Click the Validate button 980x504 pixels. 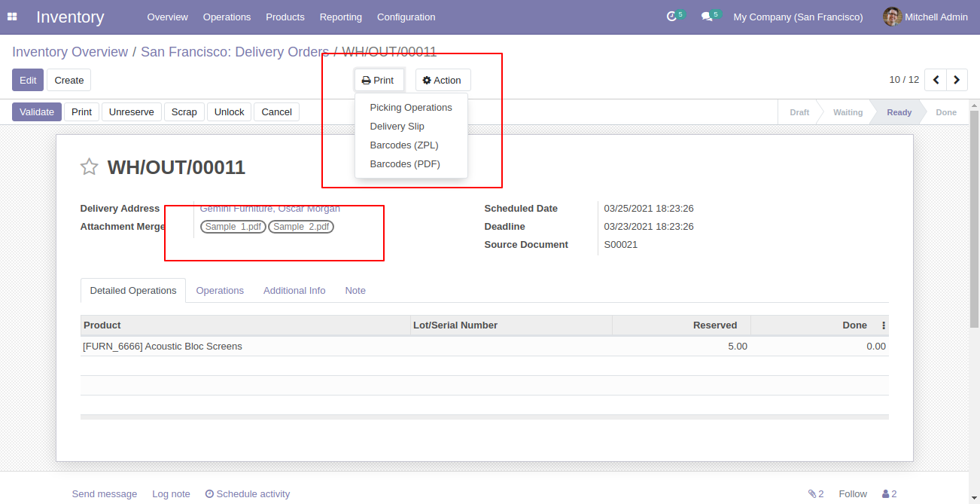(37, 112)
